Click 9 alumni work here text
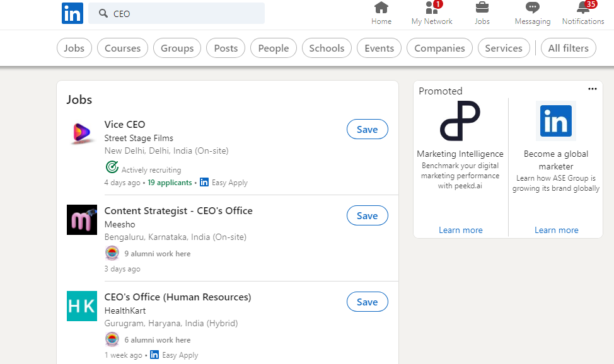This screenshot has width=614, height=364. (158, 254)
